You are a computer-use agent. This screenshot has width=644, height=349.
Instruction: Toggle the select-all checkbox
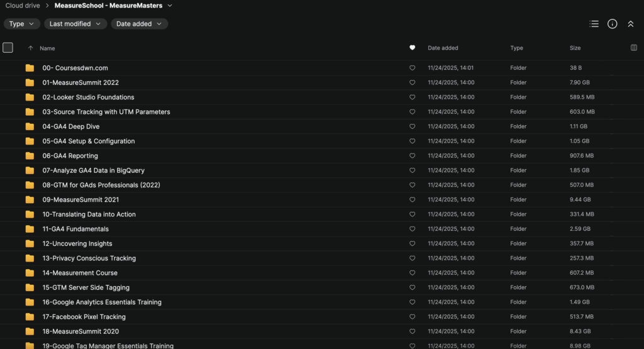click(x=8, y=48)
